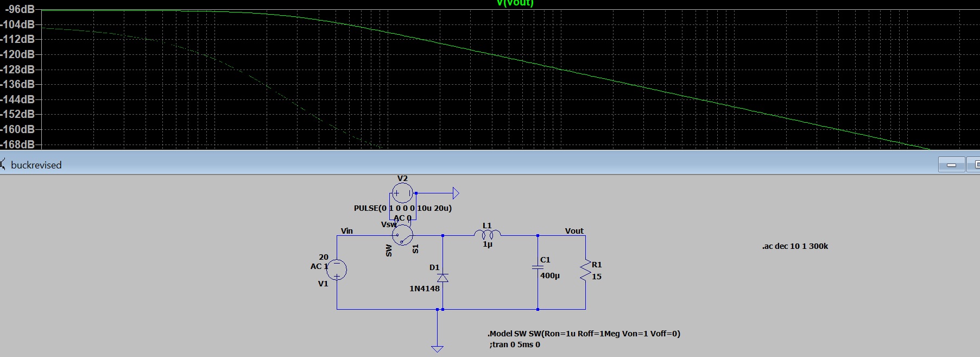Select the ;tran 0 5ms 0 comment
980x357 pixels.
(x=515, y=345)
